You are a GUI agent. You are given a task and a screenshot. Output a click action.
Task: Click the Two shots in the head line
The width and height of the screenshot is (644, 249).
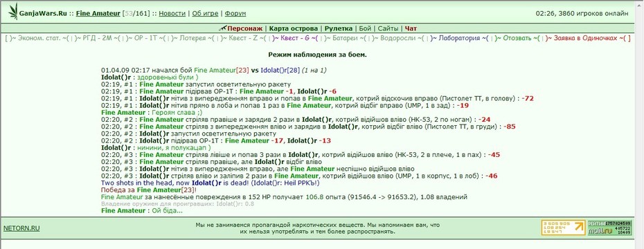210,183
